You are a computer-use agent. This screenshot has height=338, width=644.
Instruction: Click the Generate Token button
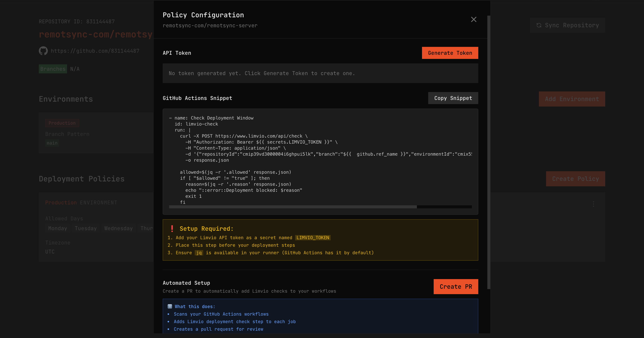coord(450,53)
